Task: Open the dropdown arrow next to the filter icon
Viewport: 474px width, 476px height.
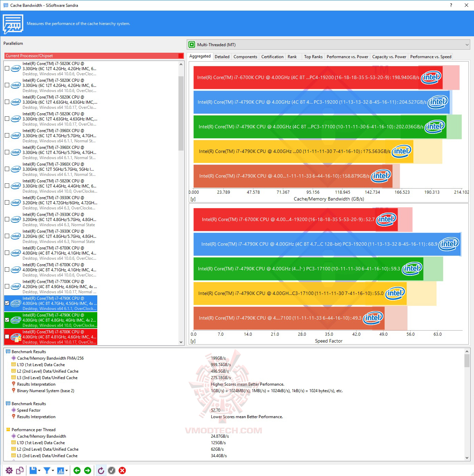Action: (x=53, y=471)
